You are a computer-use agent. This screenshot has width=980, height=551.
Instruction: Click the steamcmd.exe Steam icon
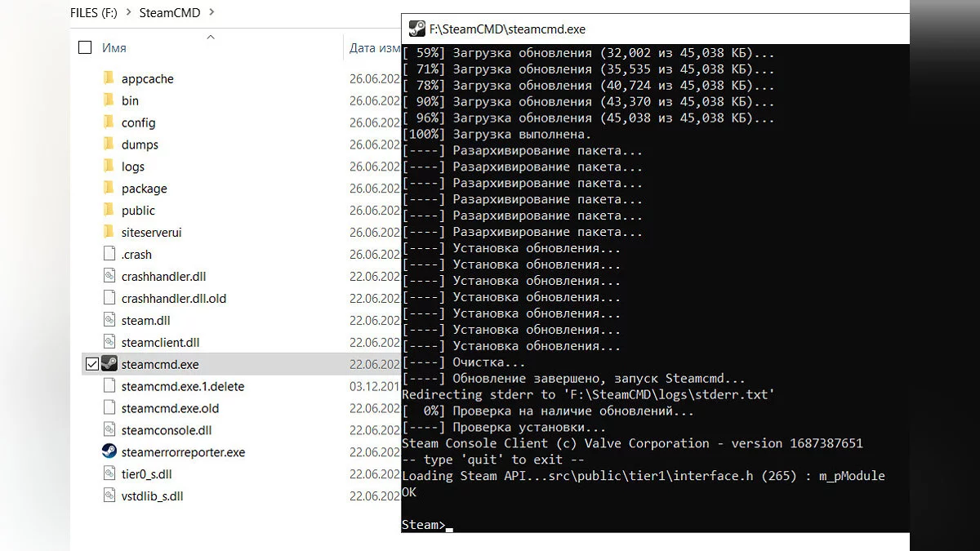(109, 364)
